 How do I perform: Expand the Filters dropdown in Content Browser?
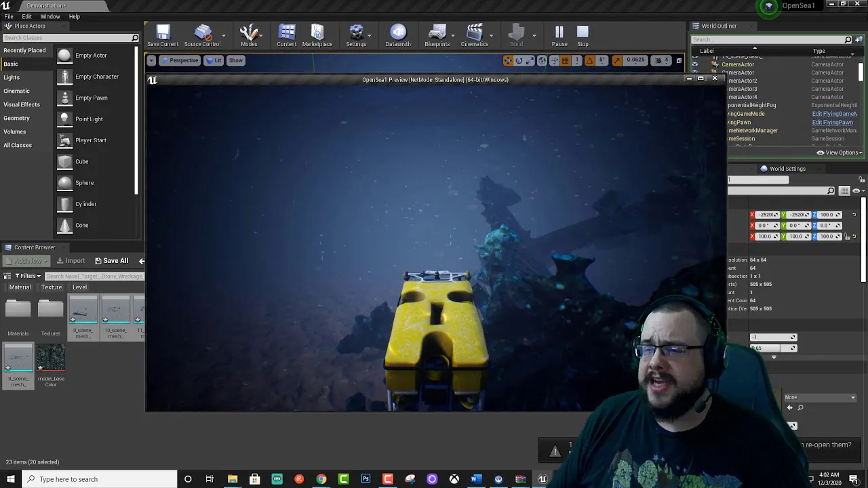(27, 276)
